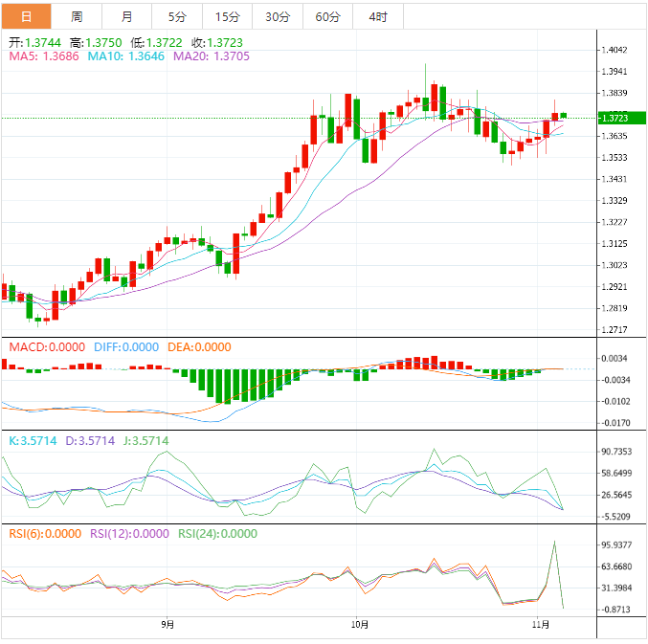The height and width of the screenshot is (644, 648).
Task: Show the 60分 interval chart
Action: coord(327,16)
